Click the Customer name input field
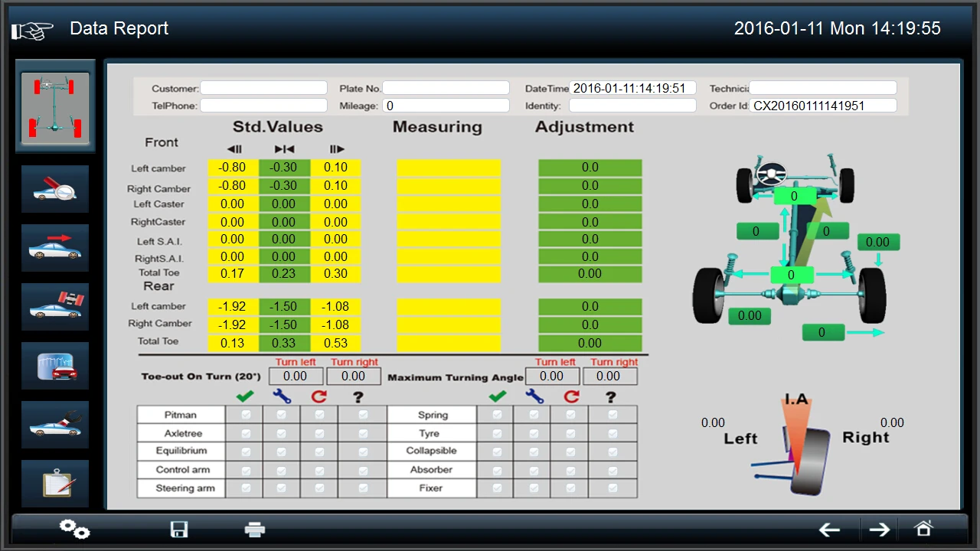The width and height of the screenshot is (980, 551). point(263,87)
